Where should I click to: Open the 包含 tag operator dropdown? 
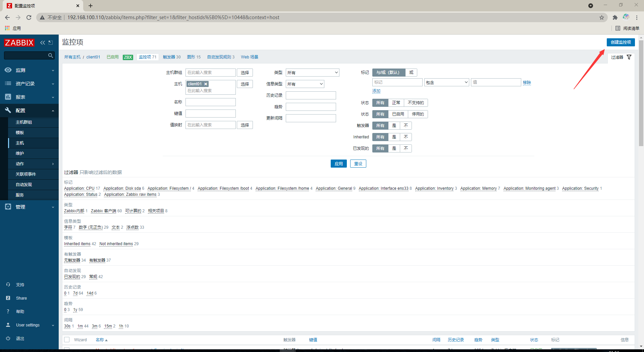click(x=446, y=82)
